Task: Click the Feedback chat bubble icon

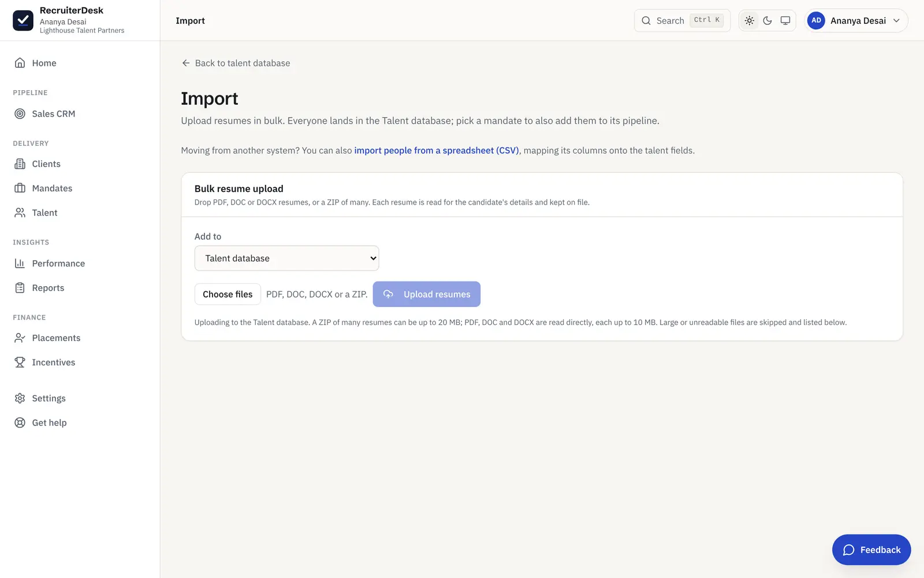Action: pyautogui.click(x=848, y=550)
